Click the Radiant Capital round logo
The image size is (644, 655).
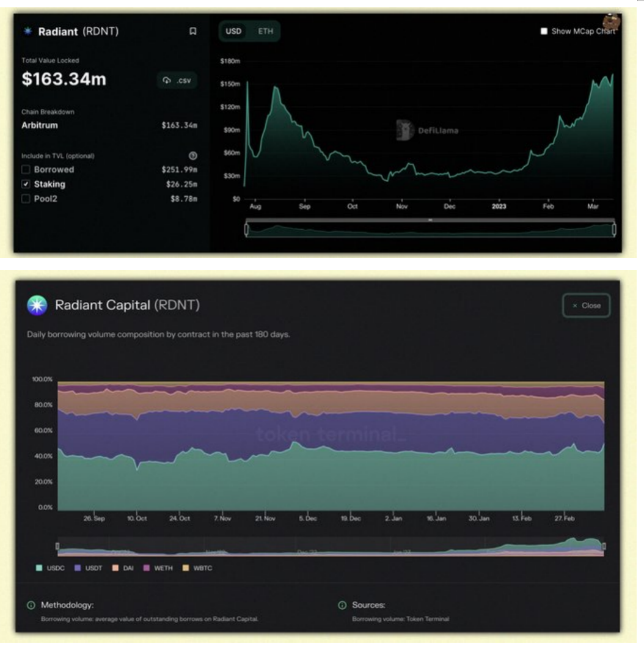coord(37,305)
